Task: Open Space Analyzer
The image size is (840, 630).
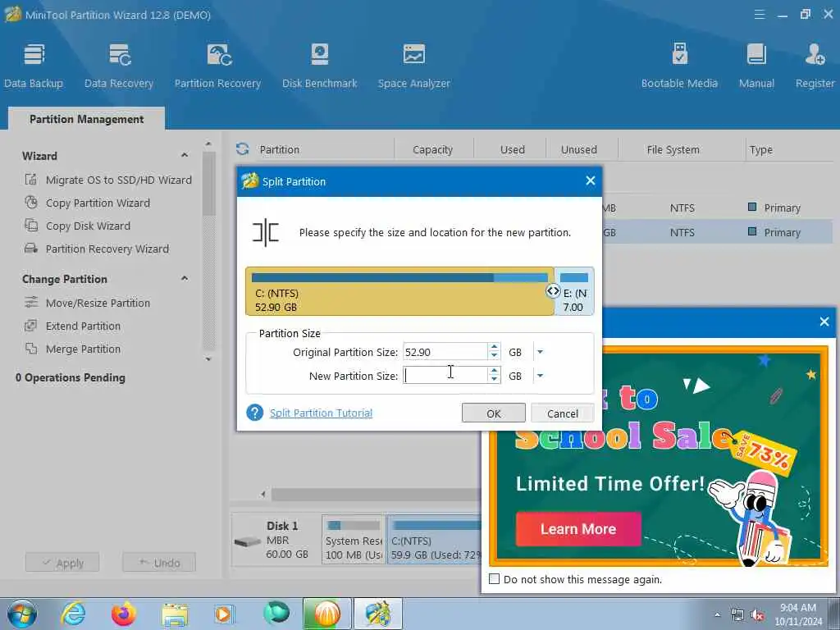Action: pos(414,66)
